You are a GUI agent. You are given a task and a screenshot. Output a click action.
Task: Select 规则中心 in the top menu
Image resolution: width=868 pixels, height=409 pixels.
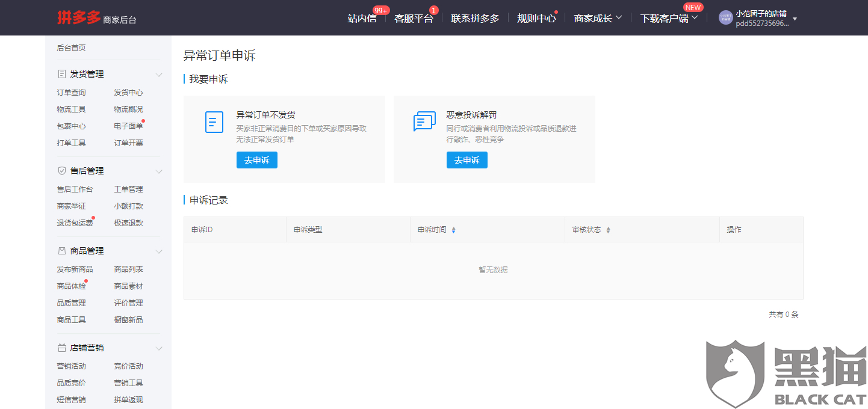pyautogui.click(x=535, y=18)
